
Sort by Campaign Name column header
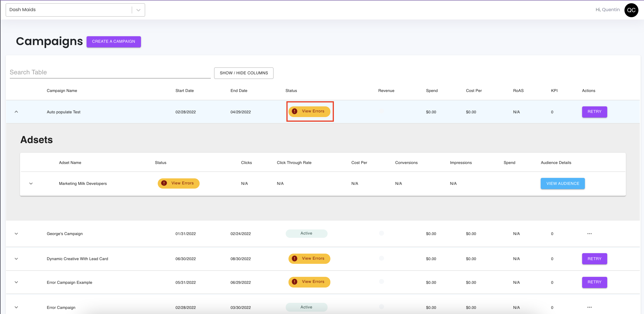point(62,91)
